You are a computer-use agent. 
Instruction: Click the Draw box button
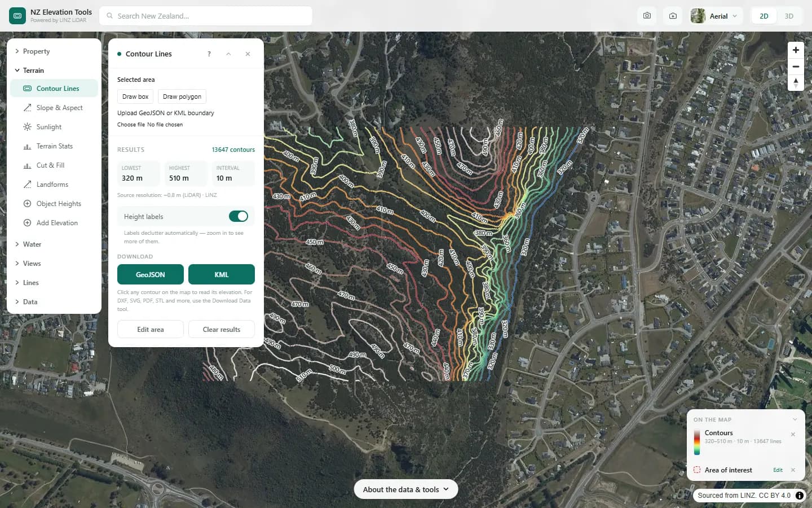[x=135, y=97]
